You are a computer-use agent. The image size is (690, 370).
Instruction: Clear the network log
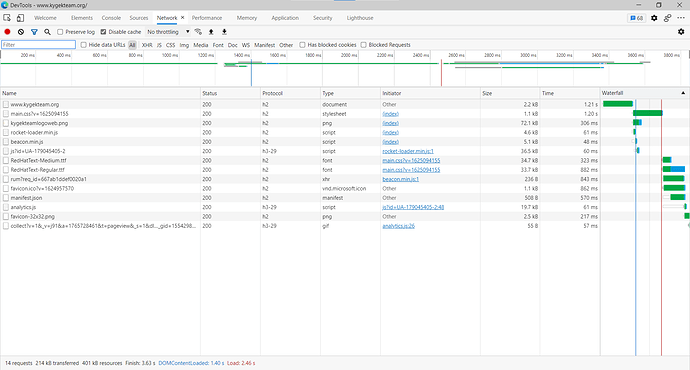(21, 32)
